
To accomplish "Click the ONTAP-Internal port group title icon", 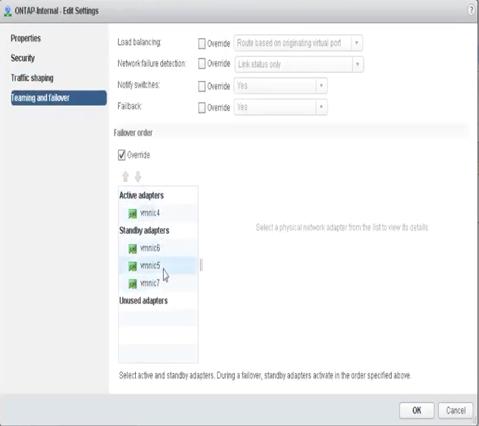I will [8, 11].
